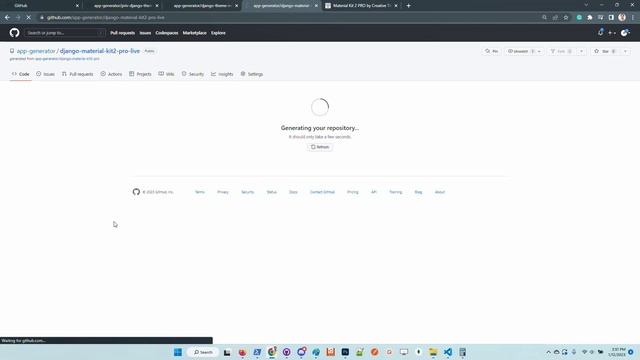Open Codespaces in the top header
The image size is (640, 360).
coord(167,33)
